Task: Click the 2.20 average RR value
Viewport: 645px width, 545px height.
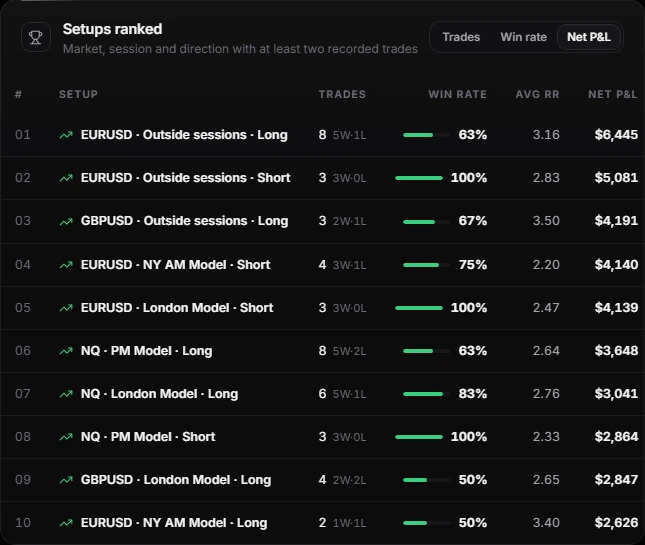Action: coord(546,265)
